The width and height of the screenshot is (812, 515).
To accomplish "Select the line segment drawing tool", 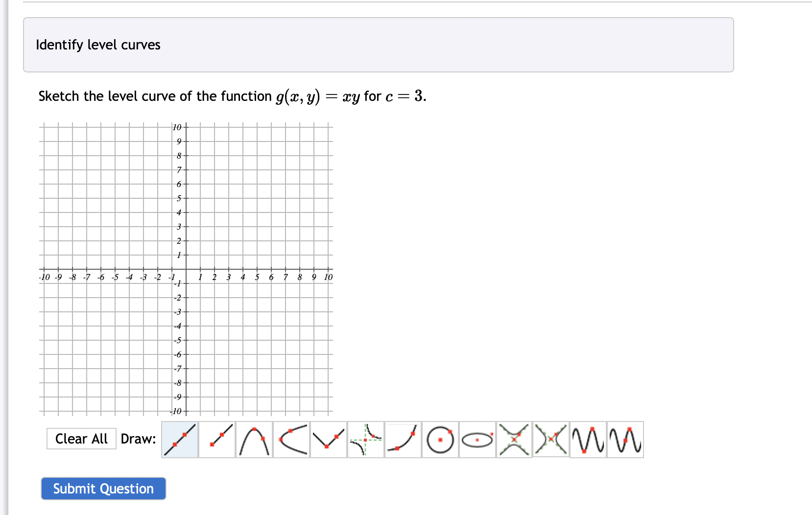I will point(217,439).
